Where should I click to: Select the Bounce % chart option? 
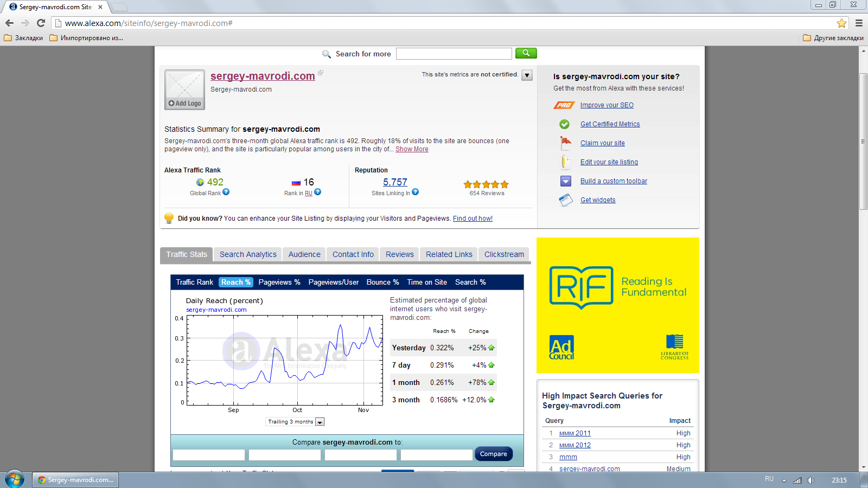[x=382, y=282]
